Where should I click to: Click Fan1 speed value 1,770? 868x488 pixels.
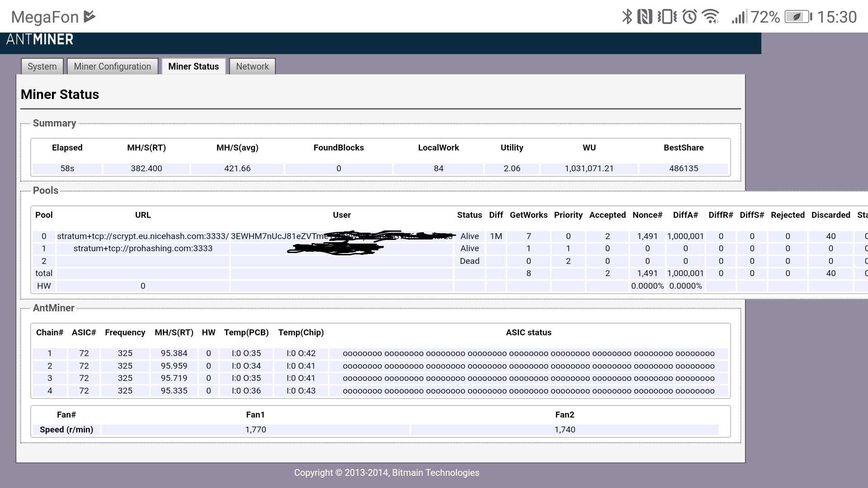(255, 430)
